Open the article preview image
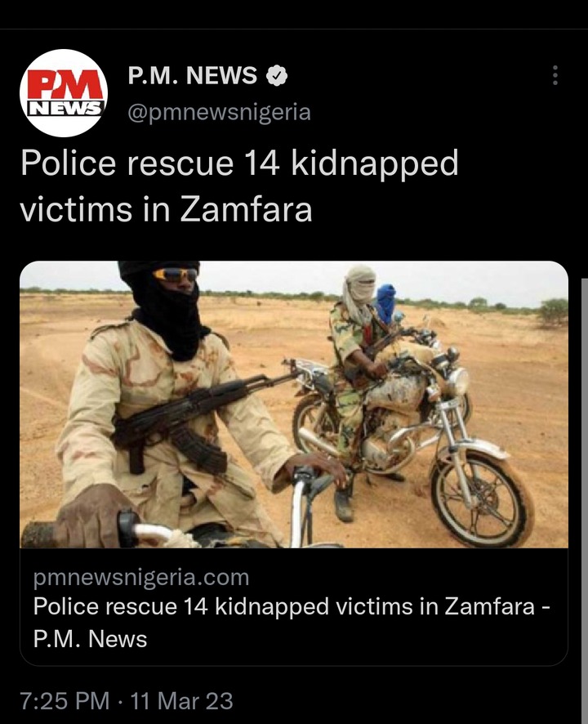Viewport: 588px width, 724px height. [294, 404]
